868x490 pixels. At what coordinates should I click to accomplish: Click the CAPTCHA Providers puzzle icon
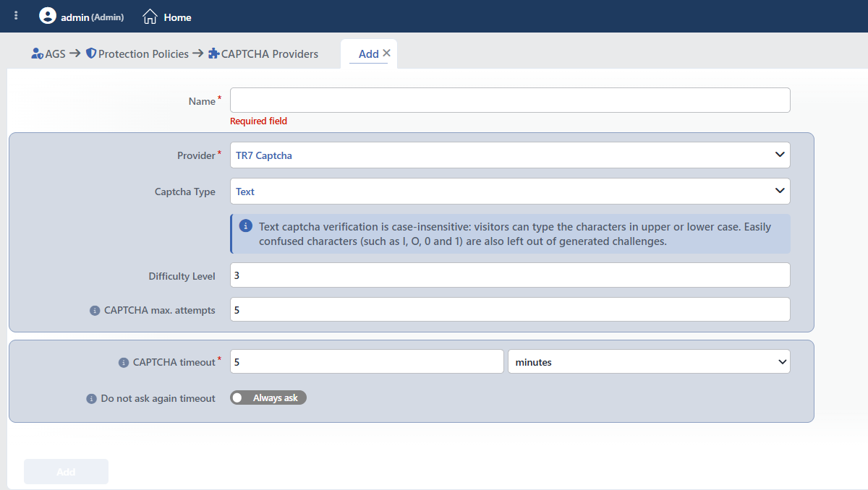213,53
